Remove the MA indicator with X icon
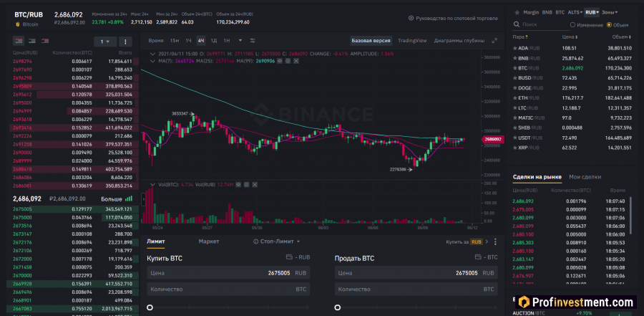Viewport: 644px width, 316px height. point(296,61)
